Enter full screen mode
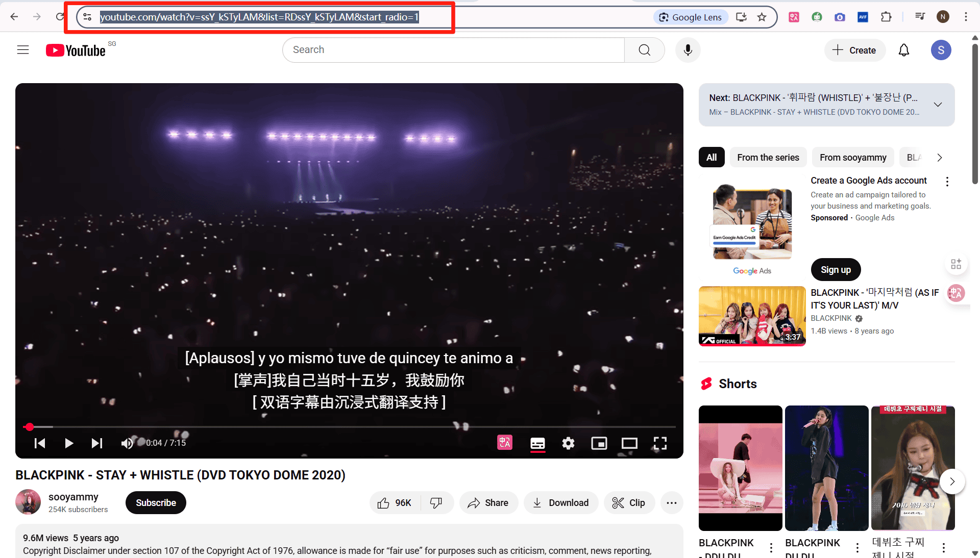 click(660, 443)
